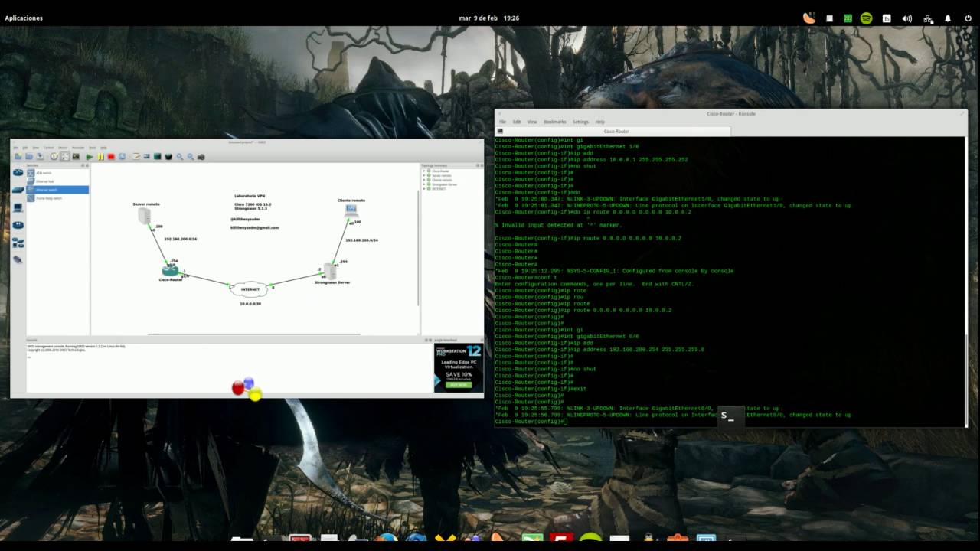Open the View menu in Konsole
Screen dimensions: 980x551
click(x=531, y=122)
